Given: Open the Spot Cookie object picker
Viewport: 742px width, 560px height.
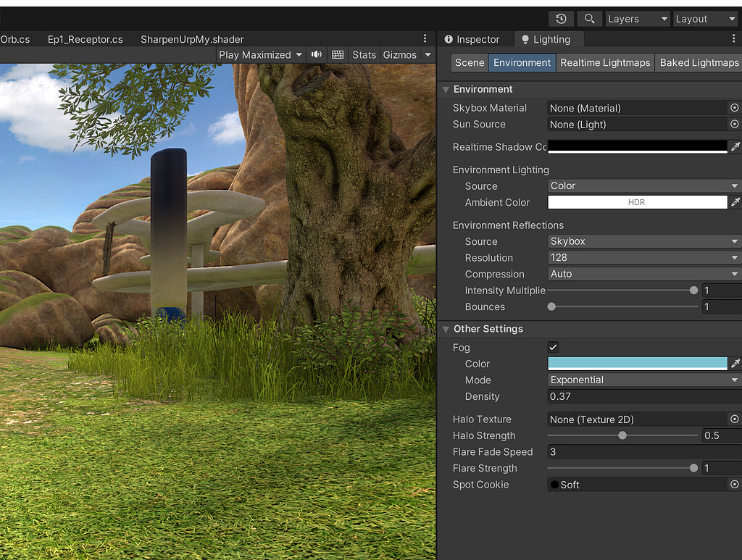Looking at the screenshot, I should [733, 484].
